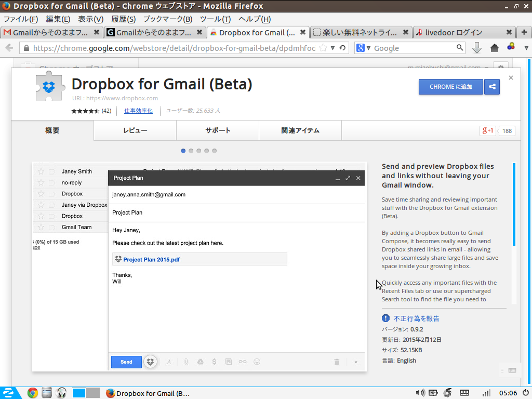
Task: Click the formatting options A icon
Action: coord(169,362)
